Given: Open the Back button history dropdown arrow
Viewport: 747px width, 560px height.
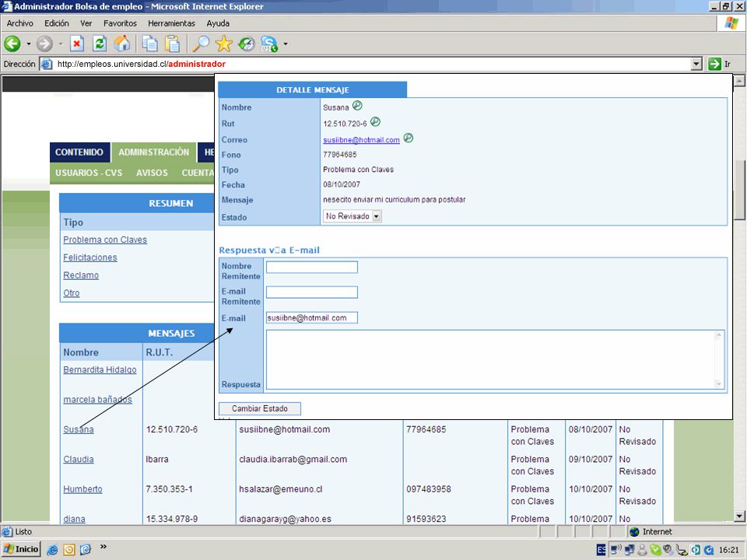Looking at the screenshot, I should [29, 44].
